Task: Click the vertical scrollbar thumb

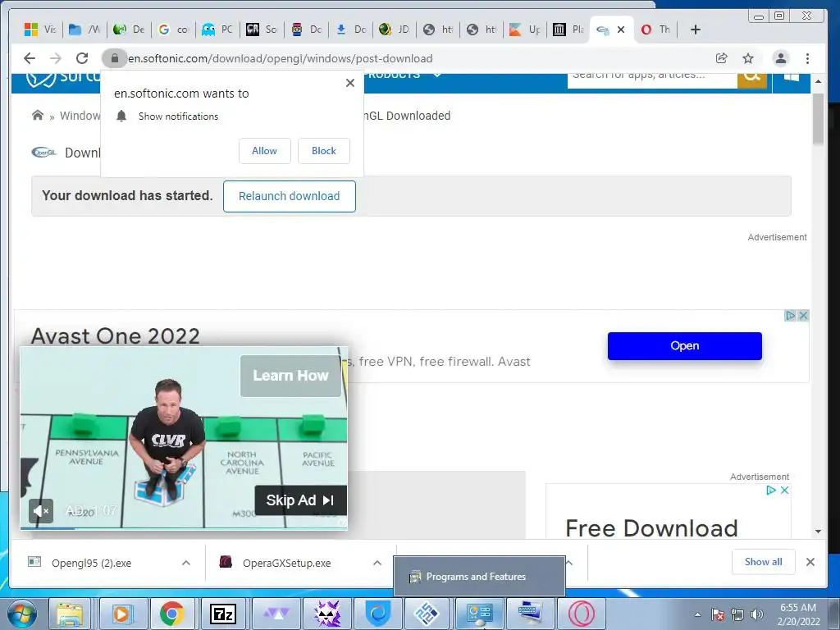Action: coord(818,119)
